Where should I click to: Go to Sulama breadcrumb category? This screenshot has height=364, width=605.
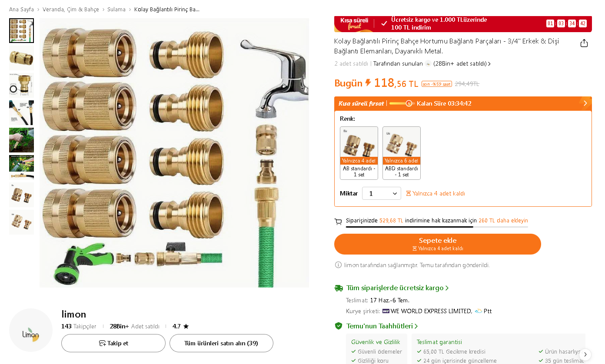pos(116,9)
